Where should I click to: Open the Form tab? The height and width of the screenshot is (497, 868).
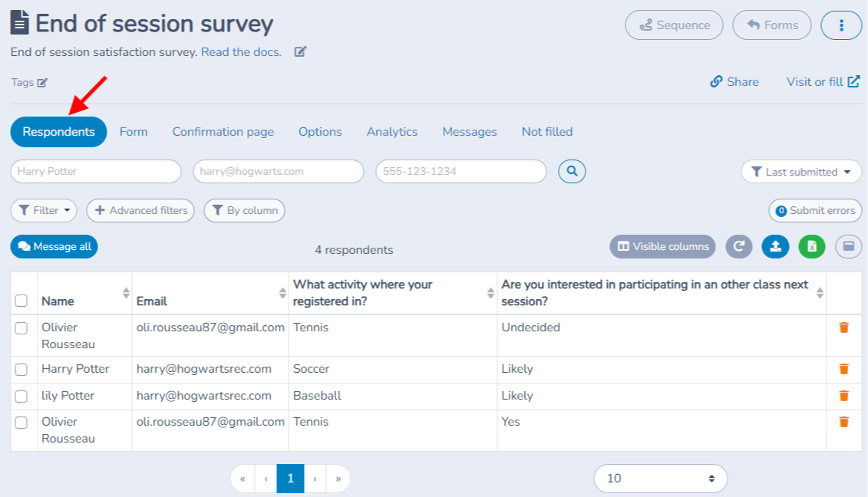pyautogui.click(x=134, y=132)
